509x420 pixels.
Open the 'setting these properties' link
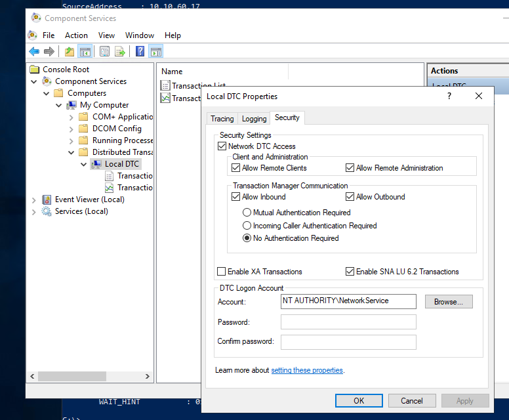[307, 370]
